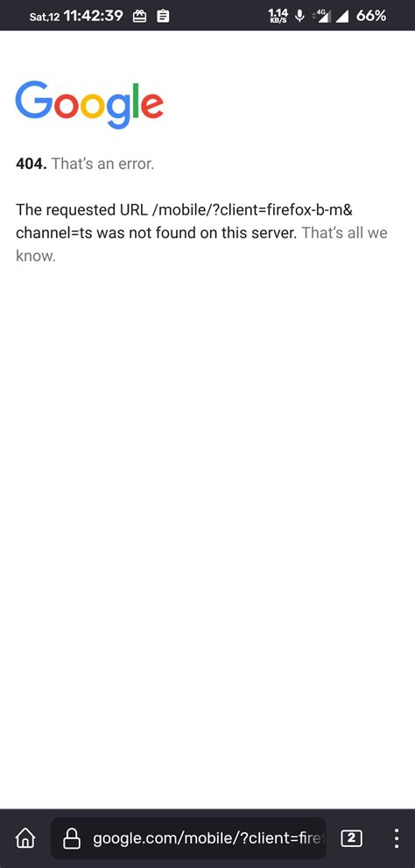Click the "That's an error." text
The width and height of the screenshot is (415, 868).
[103, 164]
